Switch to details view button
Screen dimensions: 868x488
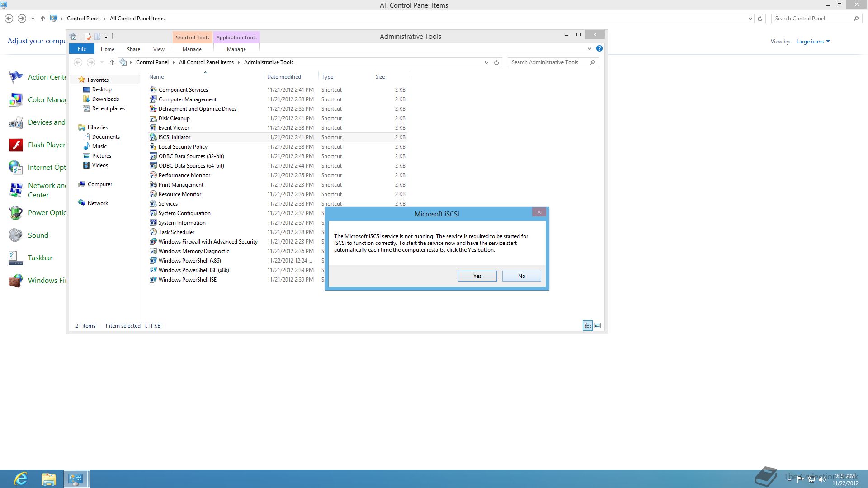pos(588,325)
